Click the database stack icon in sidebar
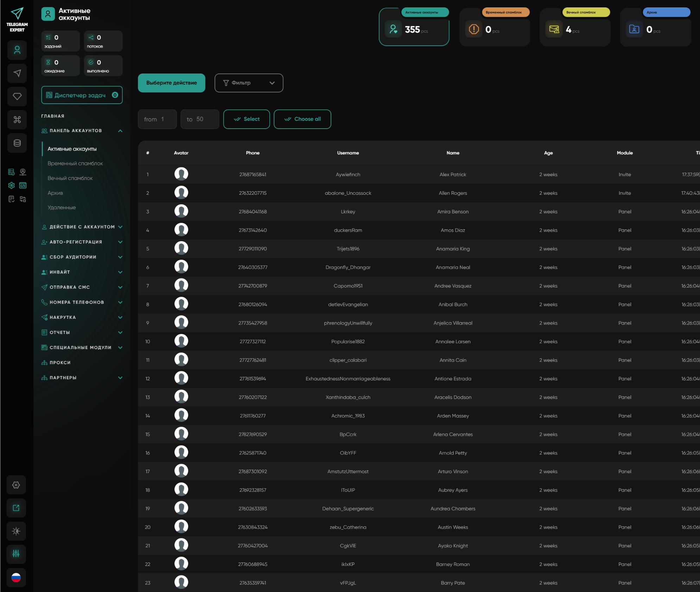The image size is (700, 592). pyautogui.click(x=17, y=143)
